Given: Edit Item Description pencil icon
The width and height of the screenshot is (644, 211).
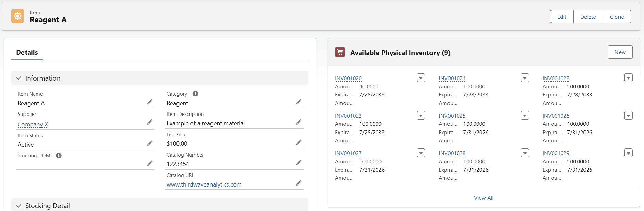Looking at the screenshot, I should (299, 122).
